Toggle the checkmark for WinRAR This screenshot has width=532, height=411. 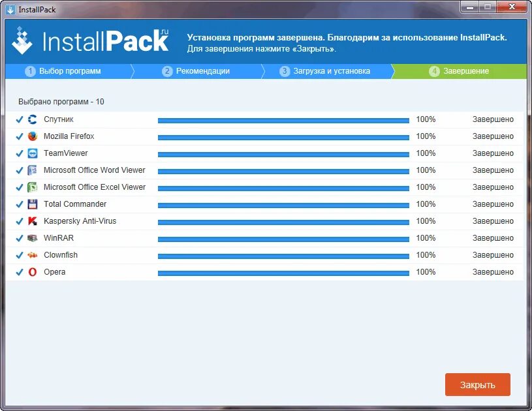point(20,238)
